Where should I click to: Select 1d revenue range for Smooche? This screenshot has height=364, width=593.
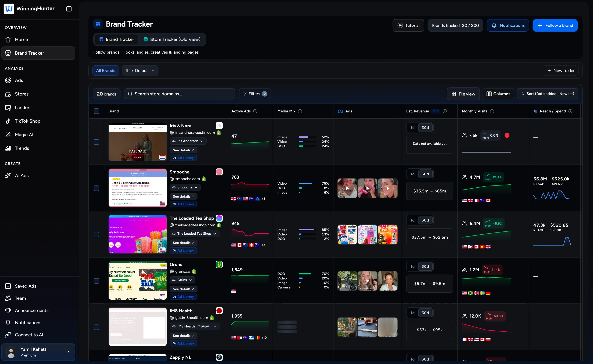point(413,174)
